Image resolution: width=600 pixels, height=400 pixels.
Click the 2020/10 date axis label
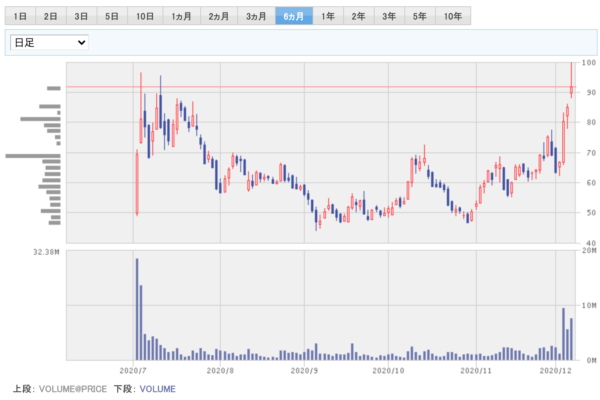click(388, 371)
